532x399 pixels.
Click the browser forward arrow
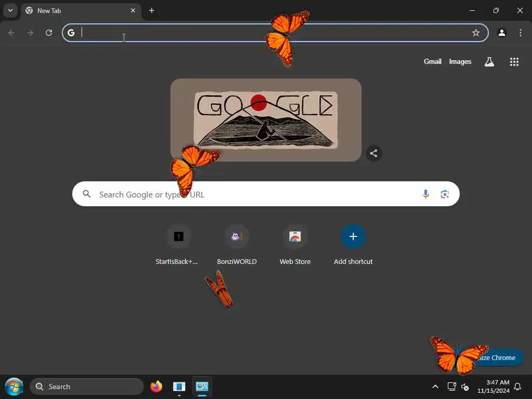tap(30, 33)
